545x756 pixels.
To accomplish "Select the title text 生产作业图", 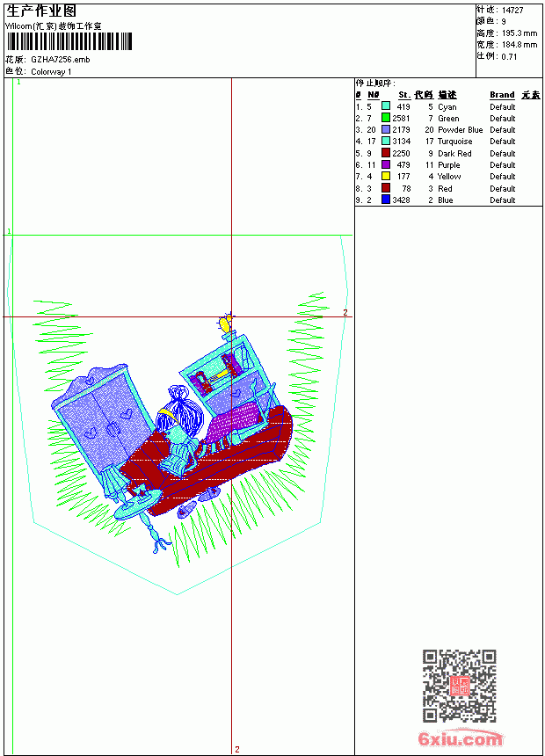I will click(41, 11).
